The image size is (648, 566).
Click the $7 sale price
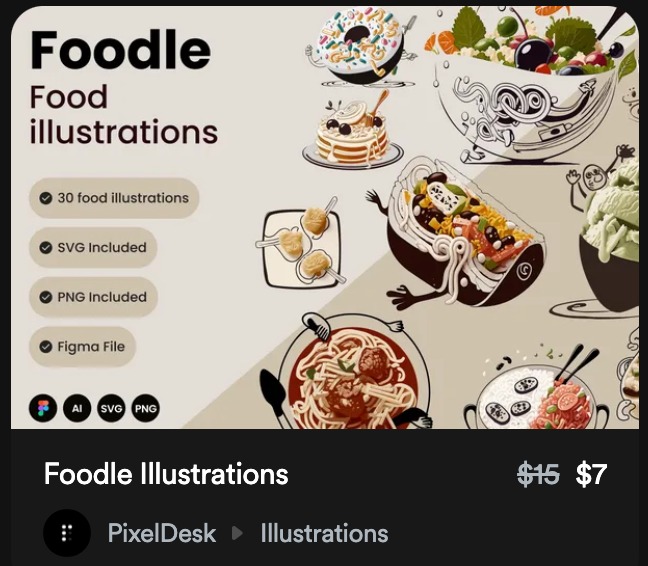(591, 474)
